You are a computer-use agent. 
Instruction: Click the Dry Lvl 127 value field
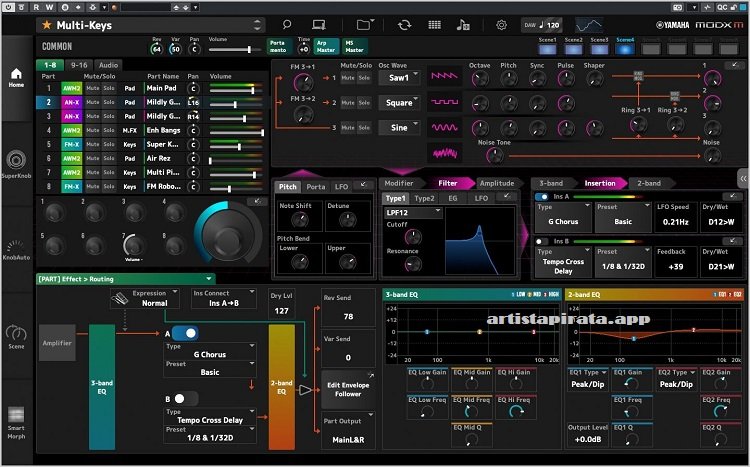281,311
